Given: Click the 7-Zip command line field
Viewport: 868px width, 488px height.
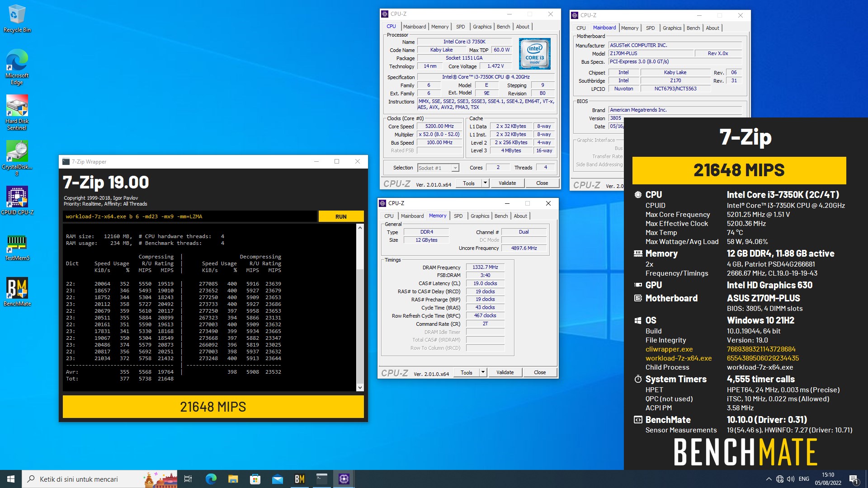Looking at the screenshot, I should (190, 216).
